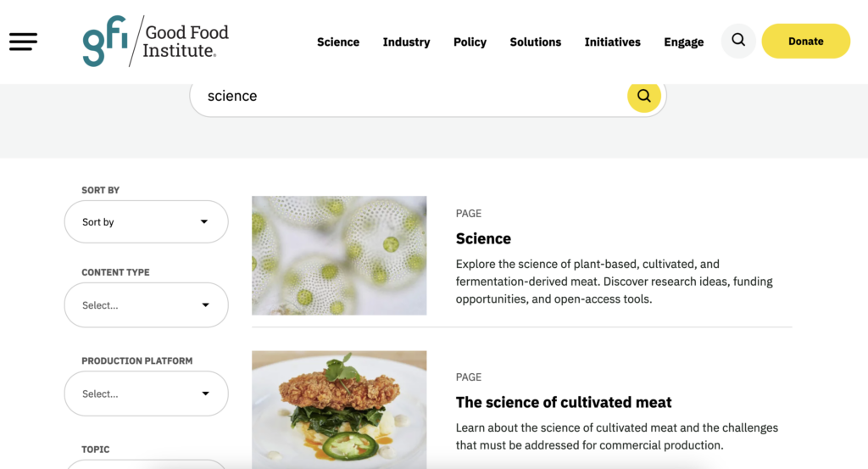Submit search with yellow magnifier button

point(644,96)
